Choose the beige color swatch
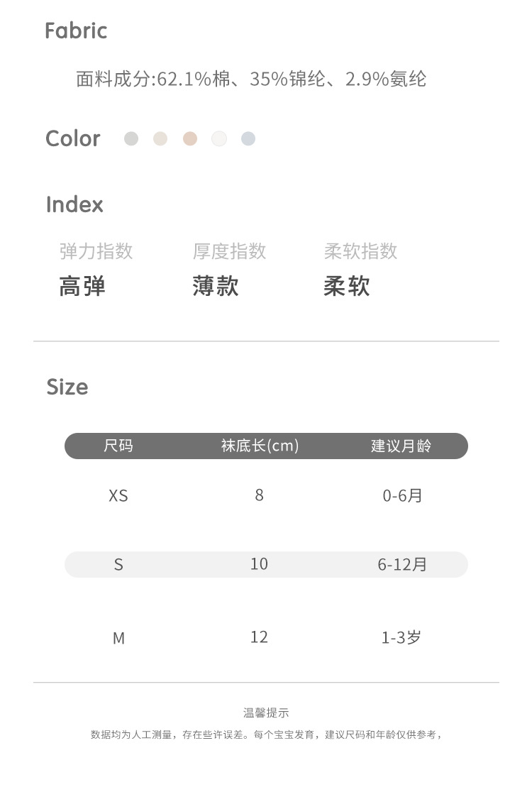 pos(160,138)
